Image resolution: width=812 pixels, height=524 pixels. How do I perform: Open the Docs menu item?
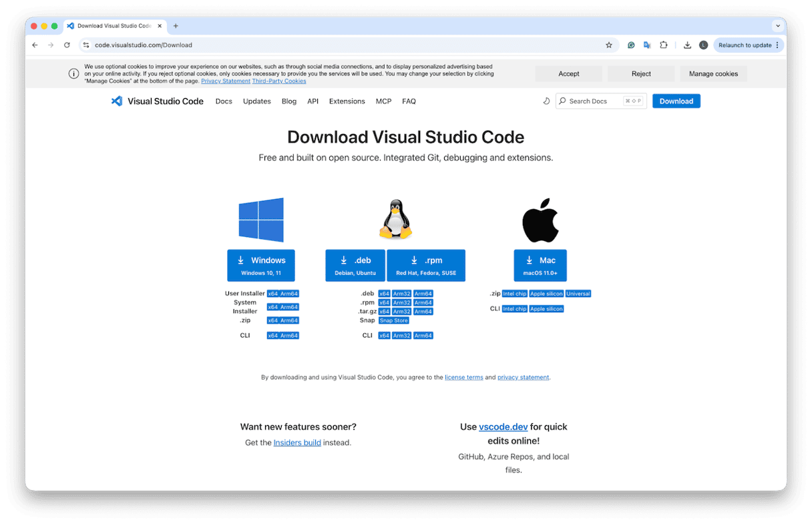tap(224, 101)
